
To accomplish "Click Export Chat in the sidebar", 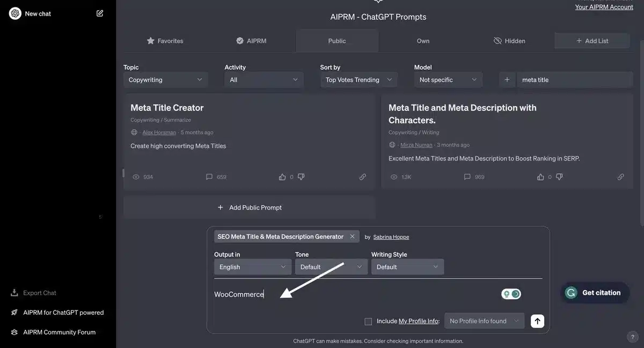I will click(x=40, y=293).
